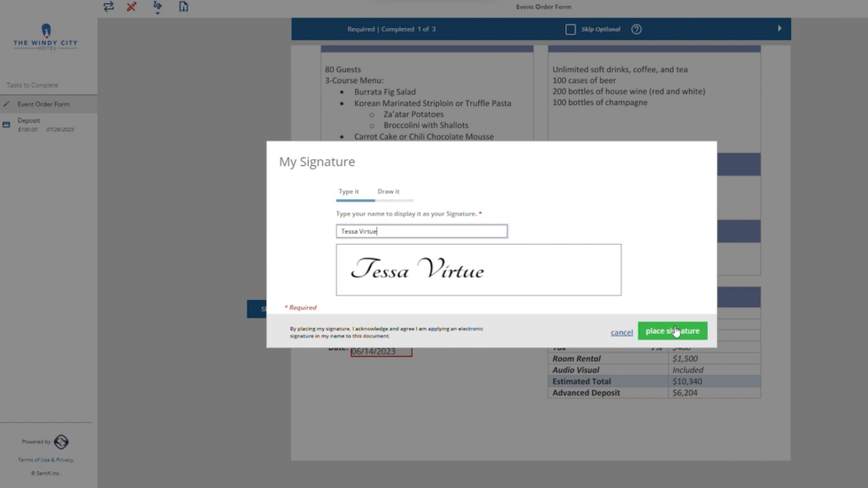This screenshot has height=488, width=868.
Task: Click the Windy City Hotel logo
Action: click(45, 39)
